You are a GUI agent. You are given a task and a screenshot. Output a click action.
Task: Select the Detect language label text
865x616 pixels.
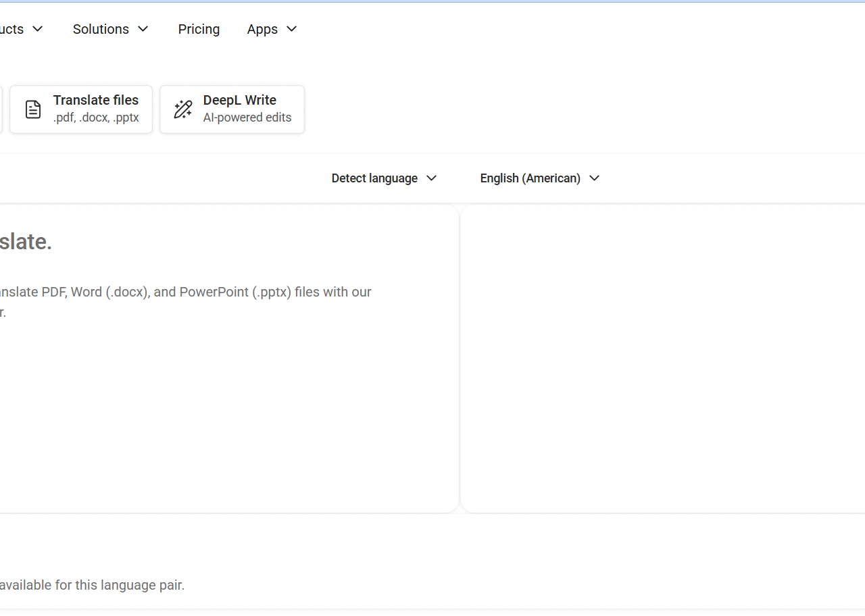pos(374,178)
